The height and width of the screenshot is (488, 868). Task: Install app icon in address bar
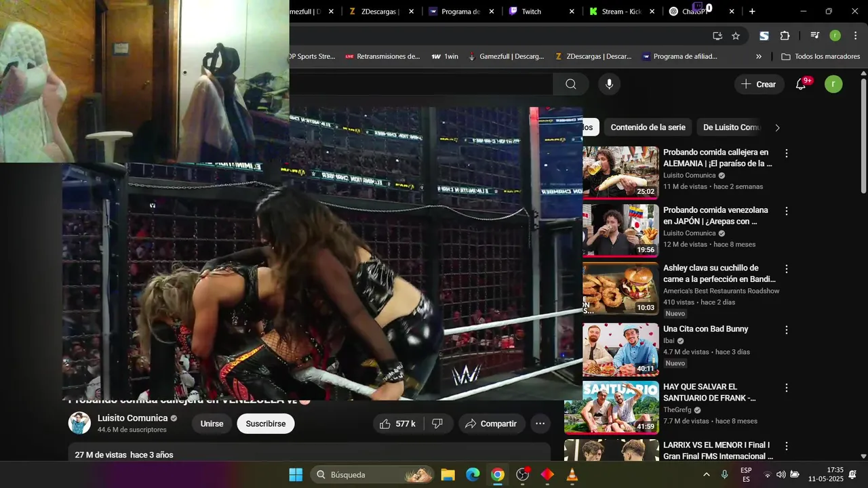pos(717,36)
